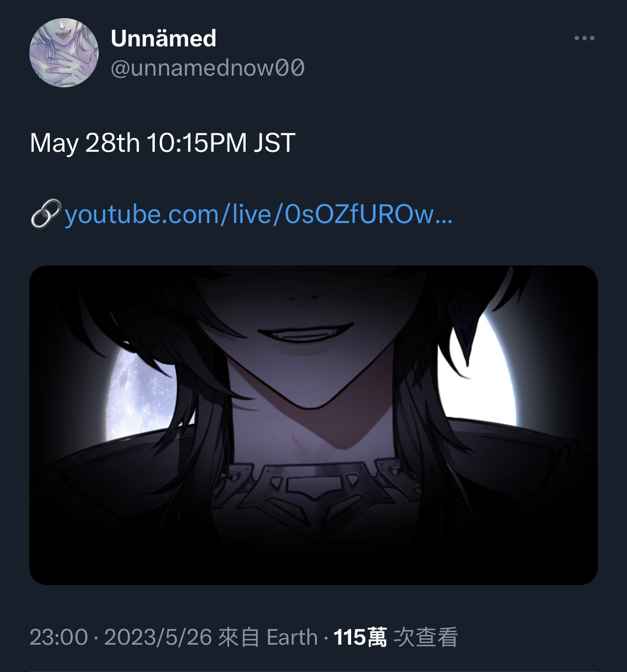Screen dimensions: 627x672
Task: Tap the Unnämed display name
Action: click(x=164, y=38)
